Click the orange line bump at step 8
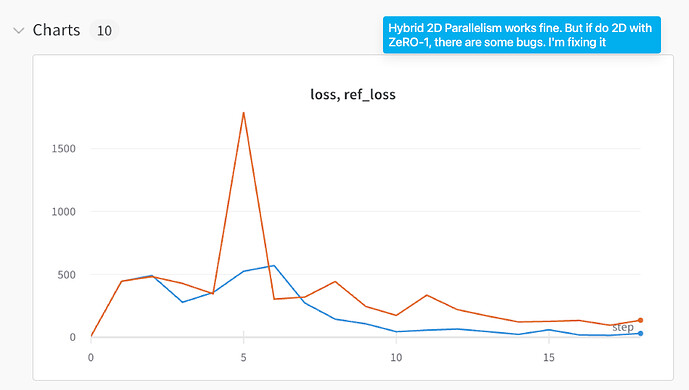 click(x=335, y=282)
